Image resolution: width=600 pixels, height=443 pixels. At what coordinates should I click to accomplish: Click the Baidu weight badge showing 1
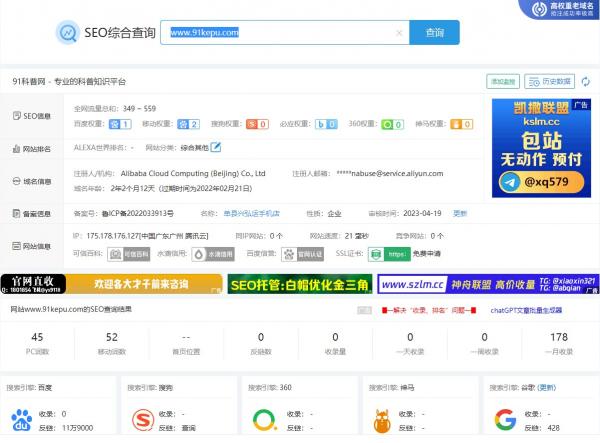[120, 124]
